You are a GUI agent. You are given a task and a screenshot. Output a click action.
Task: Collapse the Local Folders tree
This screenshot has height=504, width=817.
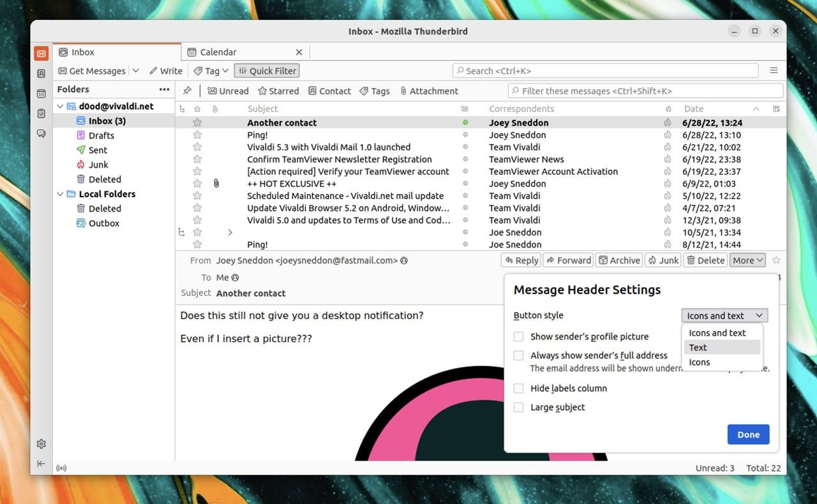(x=61, y=194)
